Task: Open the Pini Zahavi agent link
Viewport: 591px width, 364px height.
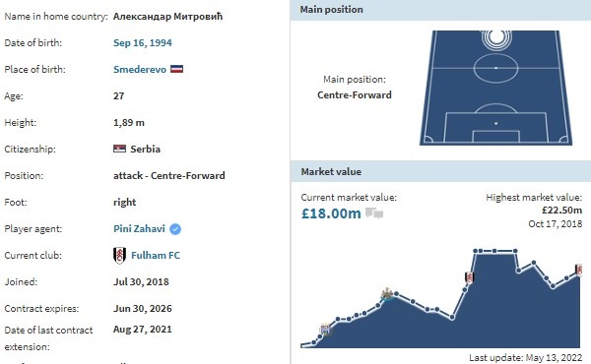Action: point(139,229)
